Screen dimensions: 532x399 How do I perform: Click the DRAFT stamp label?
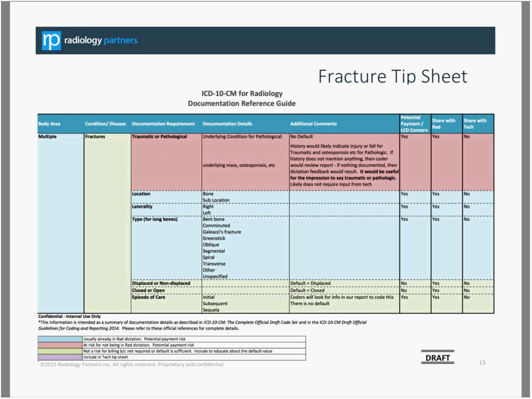point(438,358)
